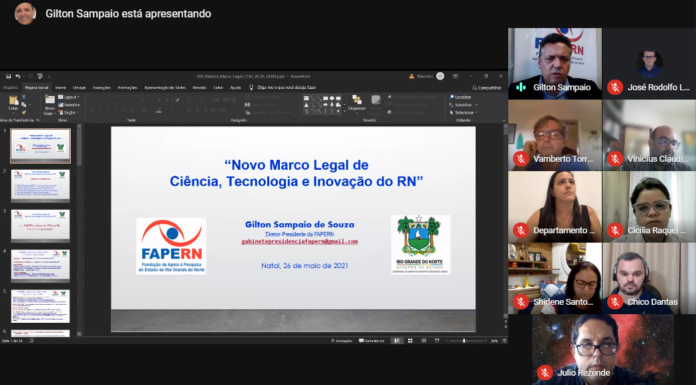Select slide 3 thumbnail in the panel

[40, 225]
